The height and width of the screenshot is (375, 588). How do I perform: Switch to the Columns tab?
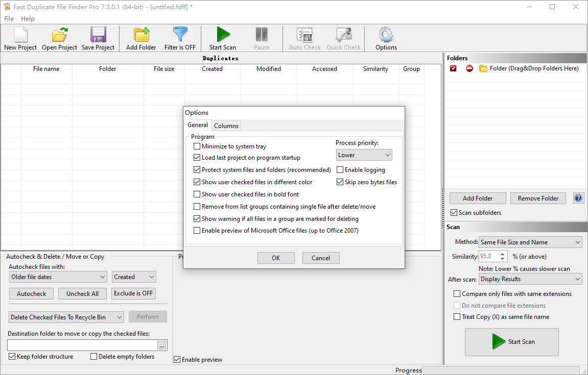point(226,126)
